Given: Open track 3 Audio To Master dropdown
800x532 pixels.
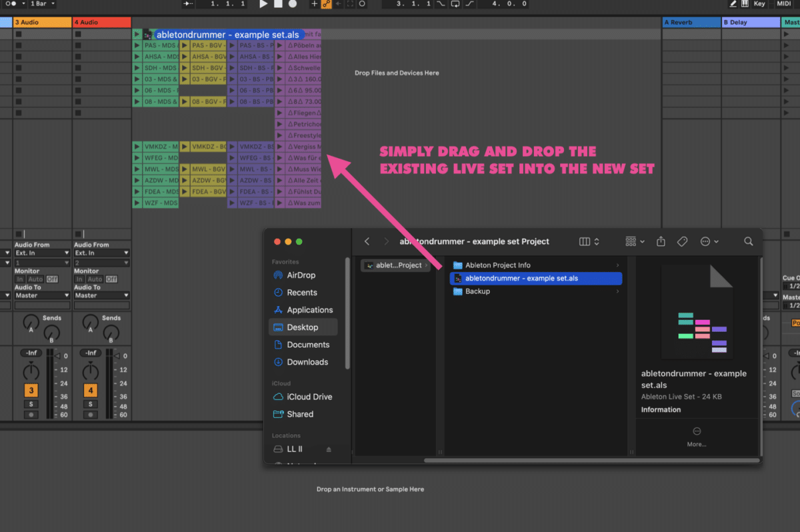Looking at the screenshot, I should [42, 295].
